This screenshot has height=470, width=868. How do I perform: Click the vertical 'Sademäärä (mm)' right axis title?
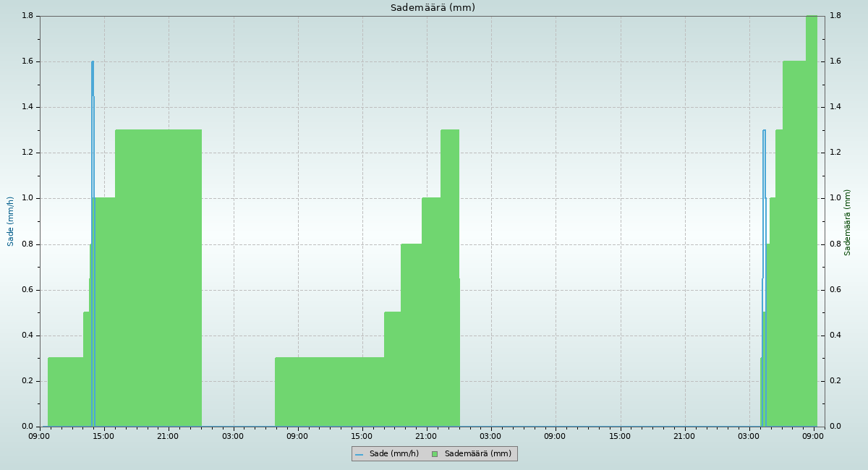[x=848, y=222]
